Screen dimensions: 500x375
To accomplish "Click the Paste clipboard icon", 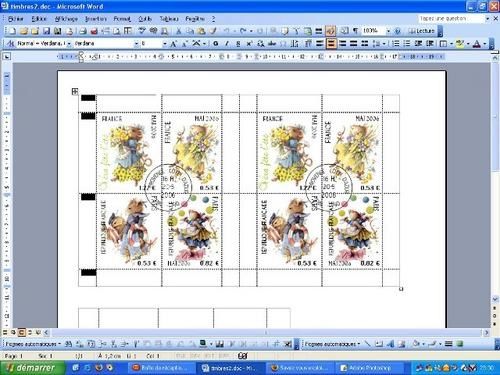I will point(201,31).
